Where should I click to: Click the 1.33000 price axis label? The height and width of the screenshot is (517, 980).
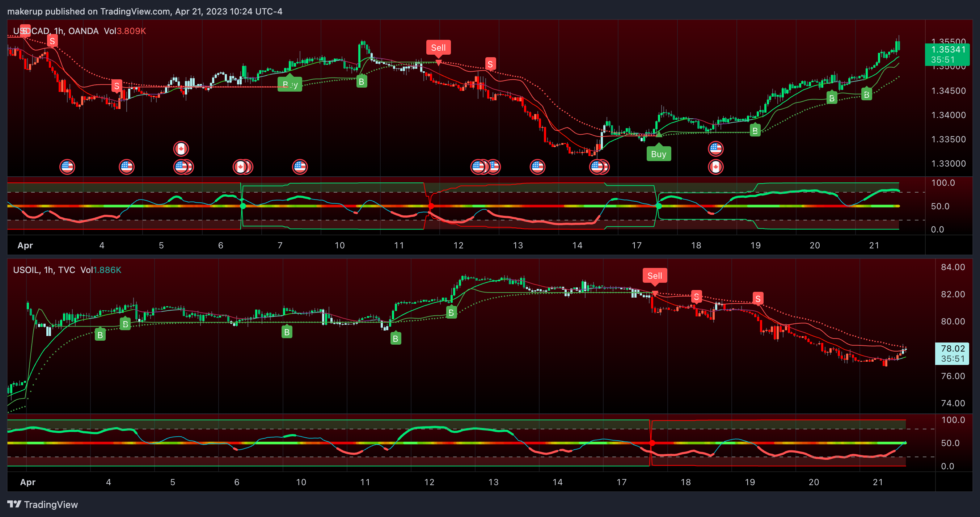point(949,163)
